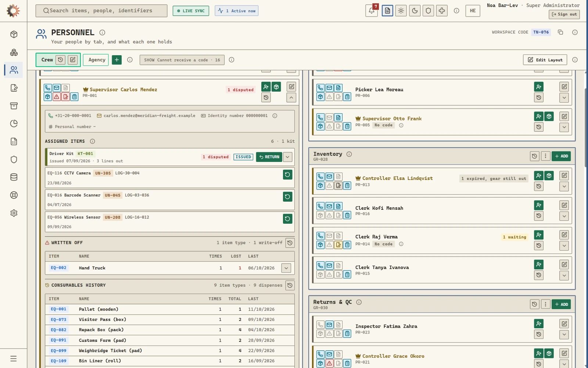Screen dimensions: 588x368
Task: Open the archive box icon in sidebar
Action: [14, 106]
